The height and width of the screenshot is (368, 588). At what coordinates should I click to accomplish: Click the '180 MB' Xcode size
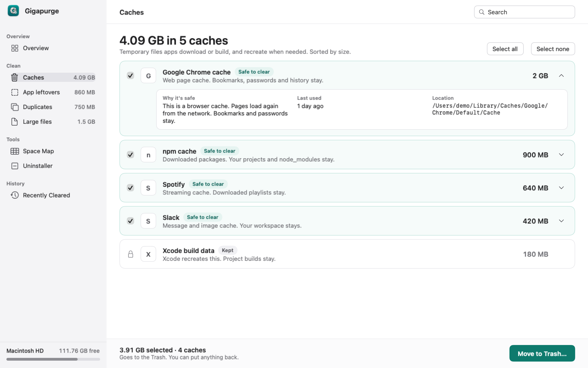point(536,254)
